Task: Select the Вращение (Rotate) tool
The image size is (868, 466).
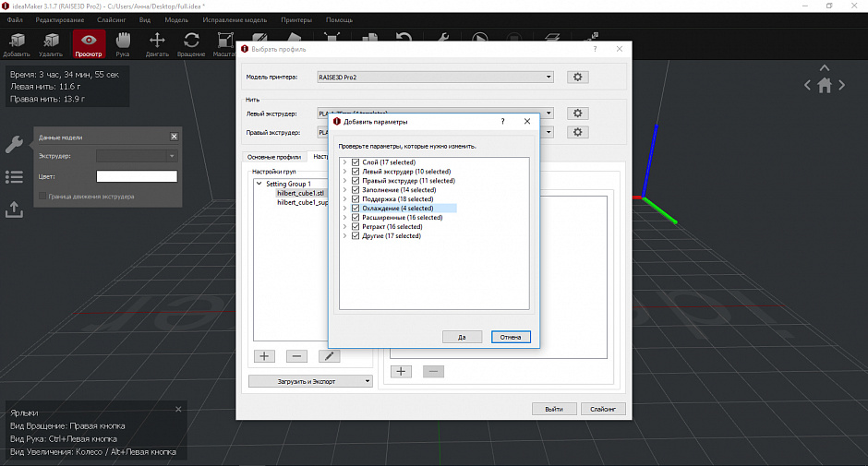Action: 191,44
